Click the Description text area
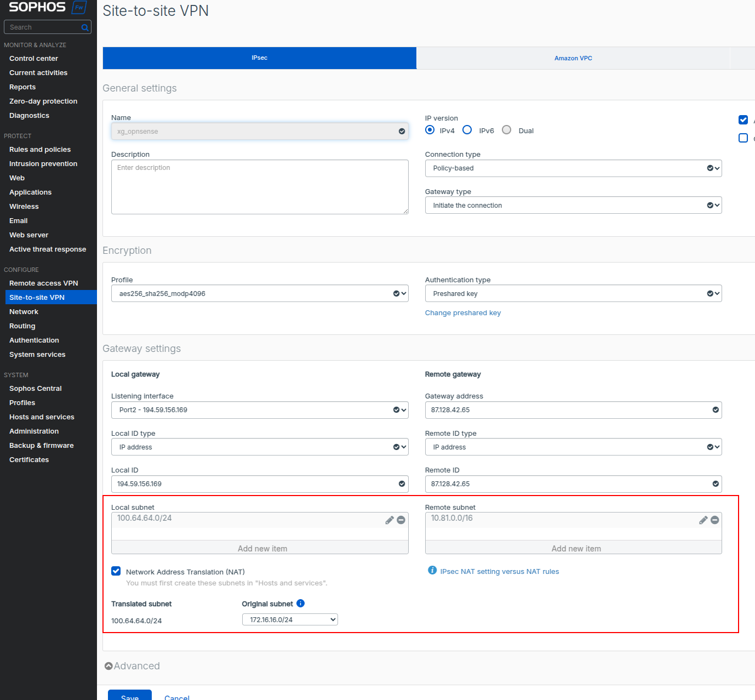 pyautogui.click(x=260, y=187)
